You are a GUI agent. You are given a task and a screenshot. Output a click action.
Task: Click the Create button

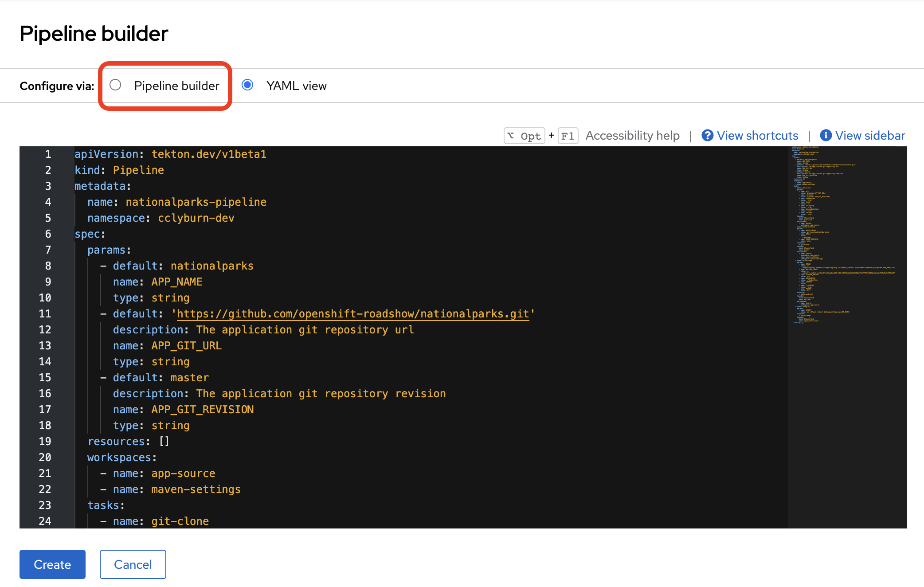(52, 564)
